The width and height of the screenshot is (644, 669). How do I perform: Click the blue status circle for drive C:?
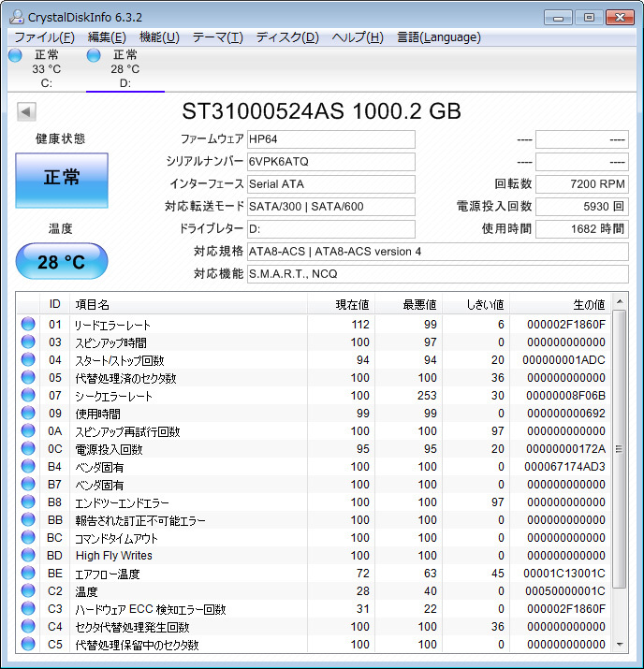click(15, 55)
